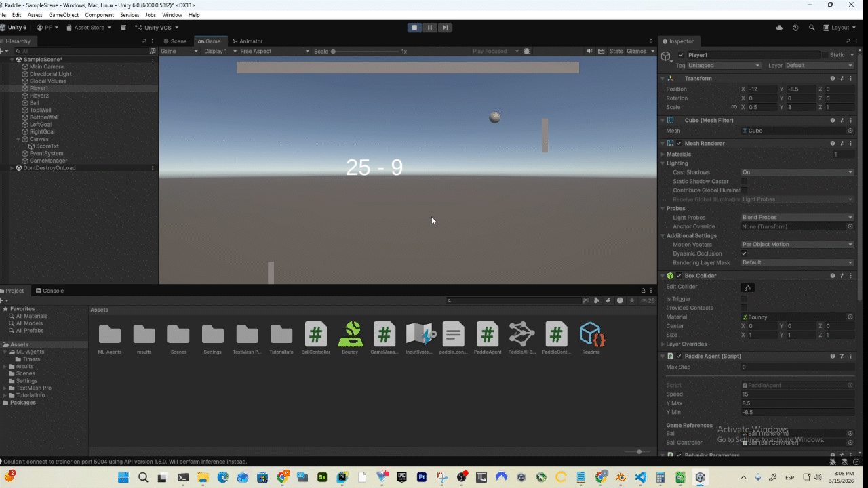This screenshot has height=488, width=868.
Task: Toggle the Stats overlay button
Action: pyautogui.click(x=616, y=52)
